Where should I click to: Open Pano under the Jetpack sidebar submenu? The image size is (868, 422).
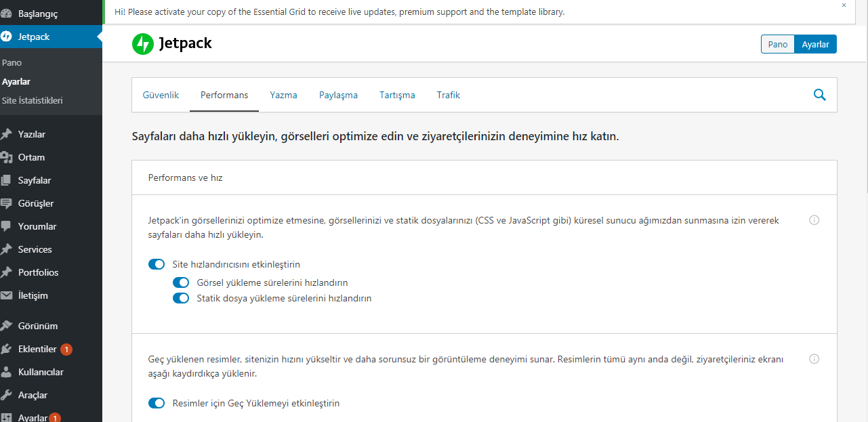pyautogui.click(x=12, y=62)
